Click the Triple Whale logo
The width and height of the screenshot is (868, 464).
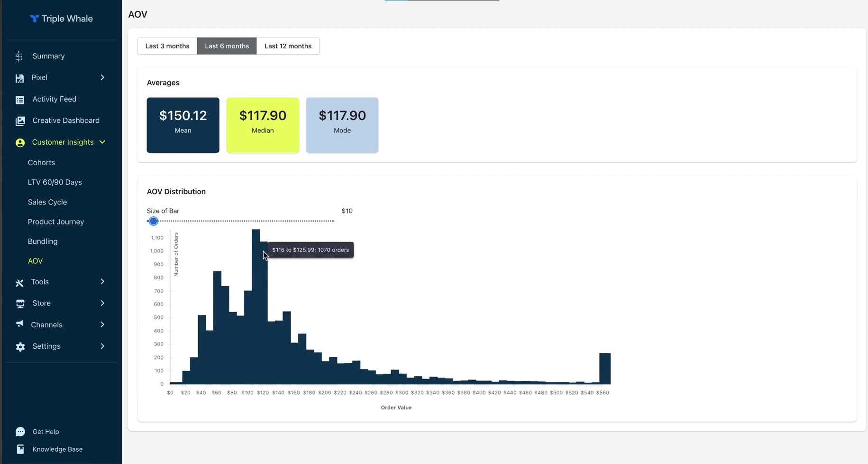[61, 19]
